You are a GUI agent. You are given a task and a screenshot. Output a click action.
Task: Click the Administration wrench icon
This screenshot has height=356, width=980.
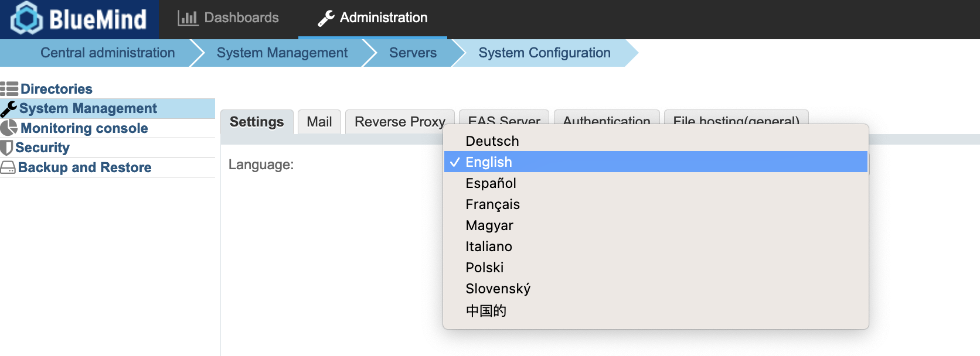[x=326, y=18]
